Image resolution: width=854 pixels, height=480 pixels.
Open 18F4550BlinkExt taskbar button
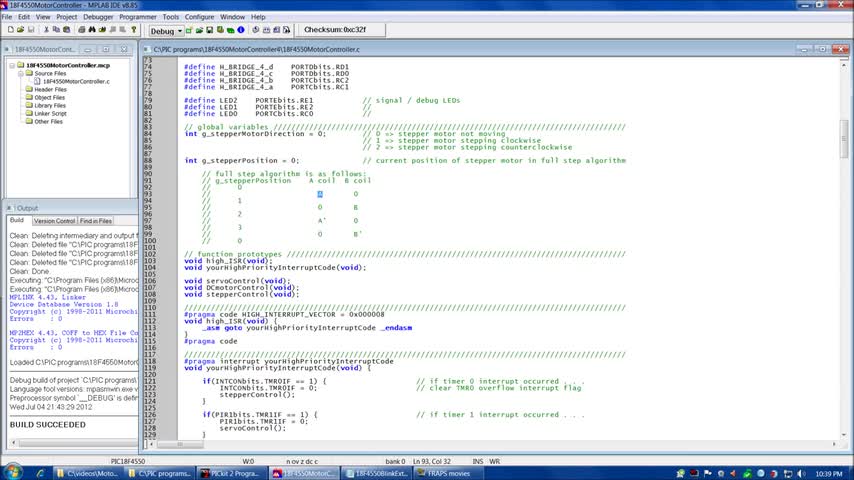tap(377, 473)
